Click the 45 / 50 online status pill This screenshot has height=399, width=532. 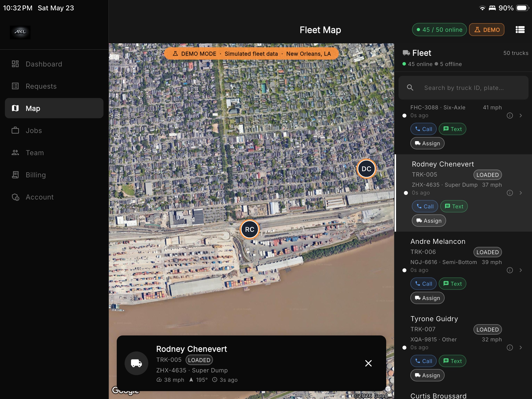tap(439, 30)
